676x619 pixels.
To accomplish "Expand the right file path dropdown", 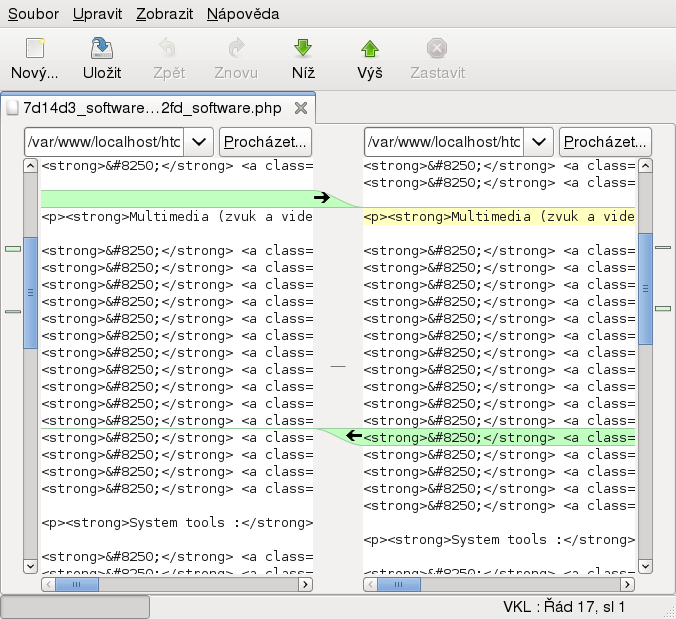I will (x=540, y=142).
